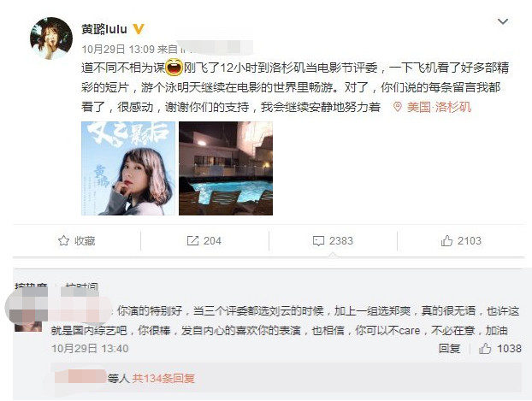Click the 黄璐lulu profile avatar

(51, 38)
